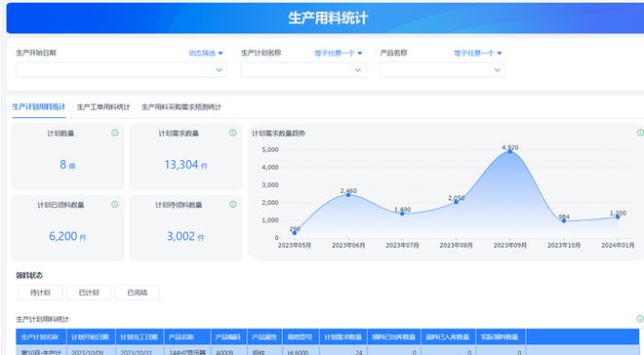Click the 领料已出库数量 column header

point(394,336)
